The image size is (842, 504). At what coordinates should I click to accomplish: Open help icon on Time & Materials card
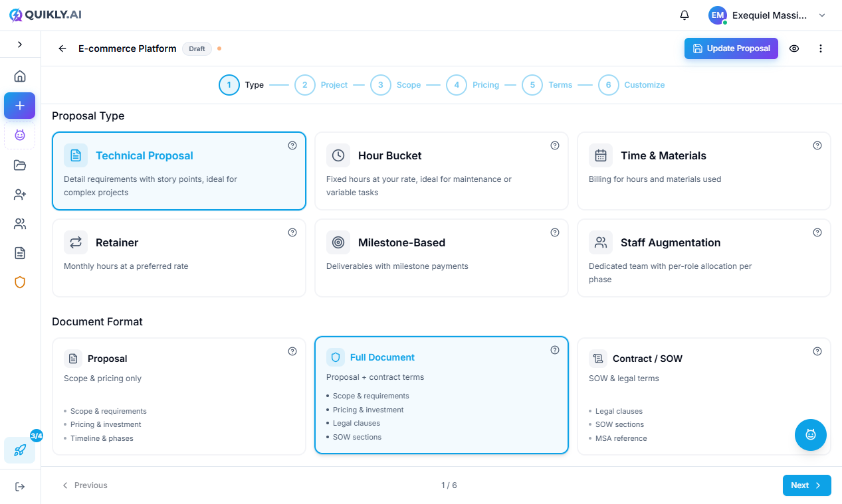click(x=817, y=145)
